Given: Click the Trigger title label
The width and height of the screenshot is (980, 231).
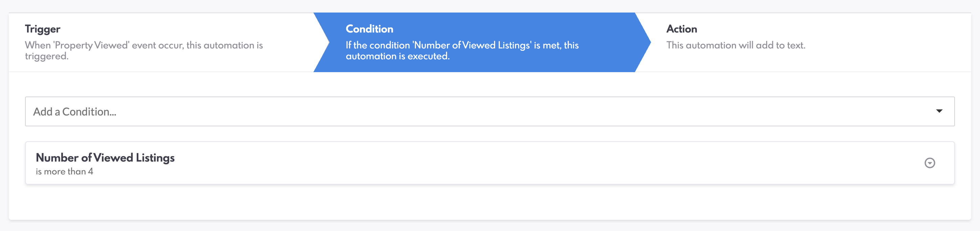Looking at the screenshot, I should click(43, 29).
